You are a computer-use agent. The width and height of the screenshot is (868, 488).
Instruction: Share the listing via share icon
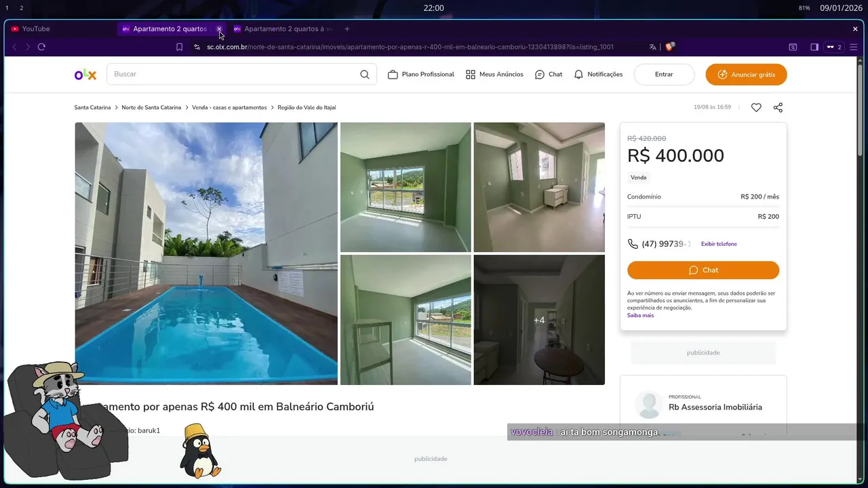(778, 107)
